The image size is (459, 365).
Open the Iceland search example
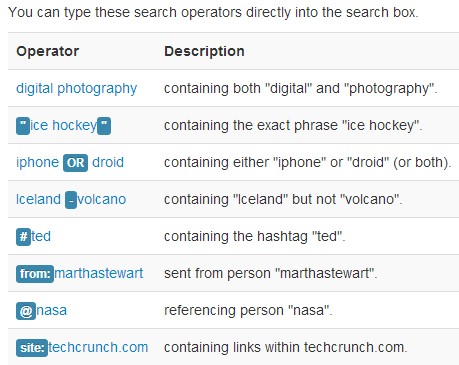pyautogui.click(x=39, y=199)
